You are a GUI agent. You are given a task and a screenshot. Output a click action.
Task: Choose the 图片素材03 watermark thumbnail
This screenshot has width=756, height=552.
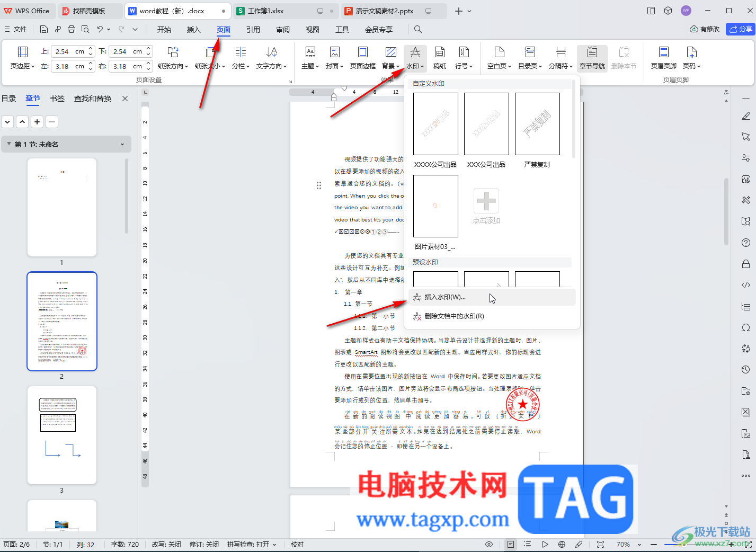pyautogui.click(x=435, y=206)
